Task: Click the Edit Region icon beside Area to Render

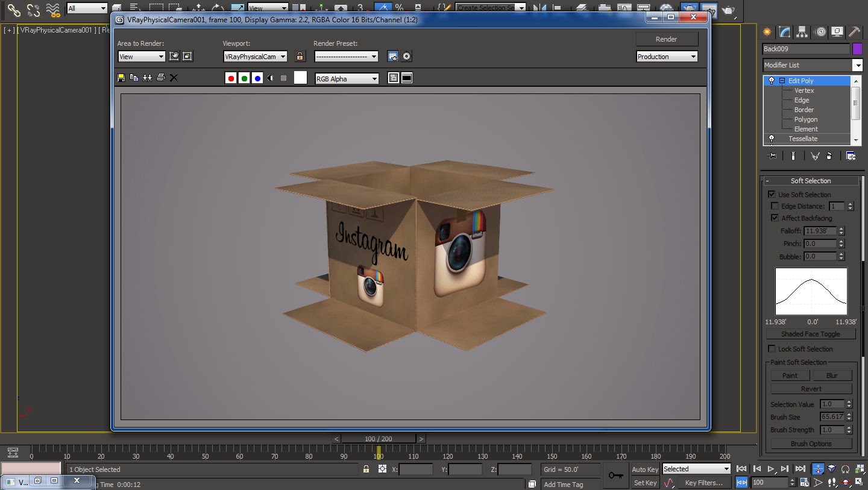Action: [174, 57]
